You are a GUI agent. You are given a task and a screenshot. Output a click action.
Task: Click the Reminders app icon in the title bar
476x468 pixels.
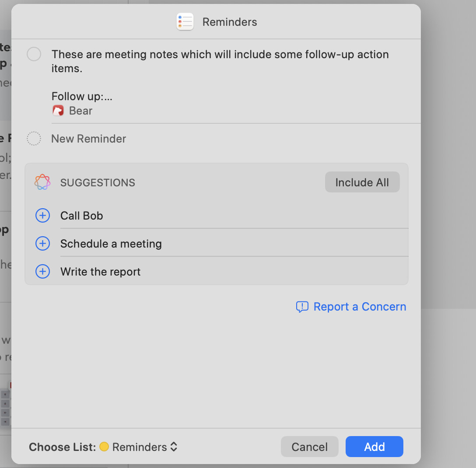pos(185,22)
